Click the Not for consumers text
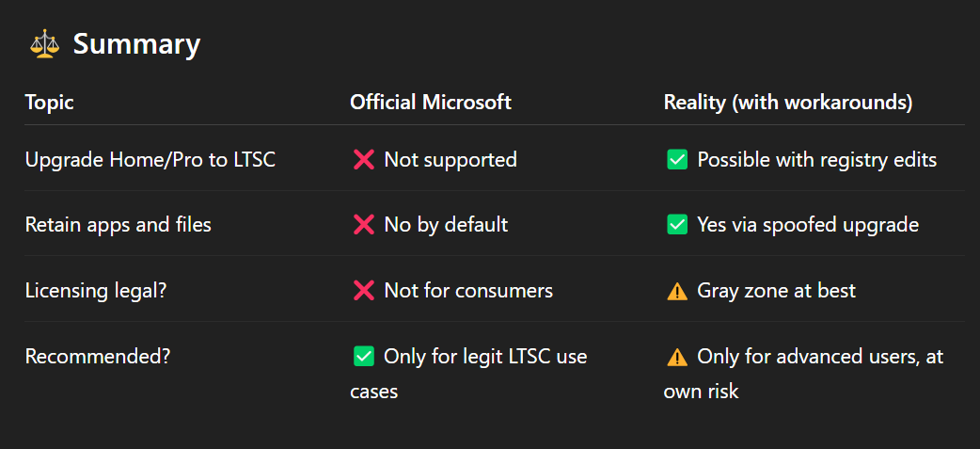 point(468,290)
